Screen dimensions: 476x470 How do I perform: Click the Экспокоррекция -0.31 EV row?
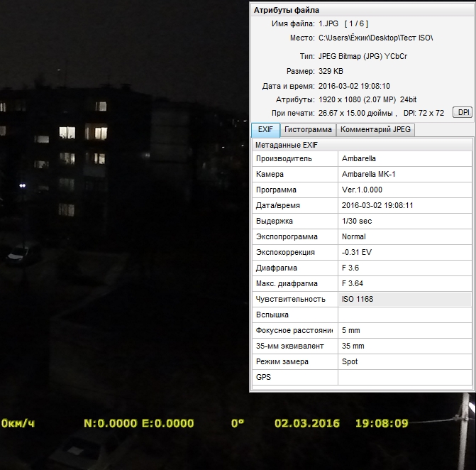click(x=362, y=253)
